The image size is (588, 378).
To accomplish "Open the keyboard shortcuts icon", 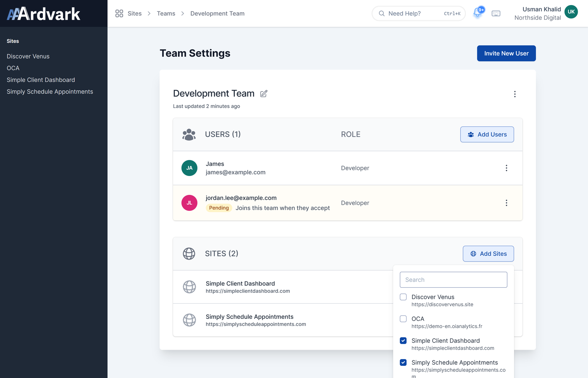I will click(x=496, y=13).
